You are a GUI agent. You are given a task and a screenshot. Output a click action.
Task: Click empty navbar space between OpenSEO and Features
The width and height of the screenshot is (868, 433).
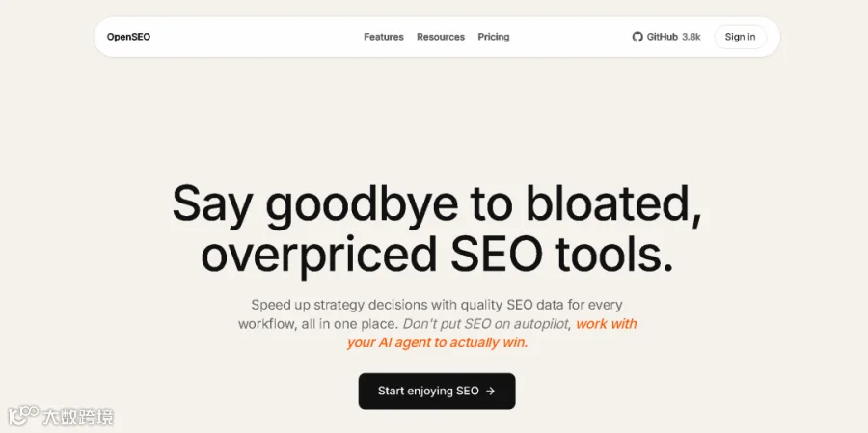[257, 37]
